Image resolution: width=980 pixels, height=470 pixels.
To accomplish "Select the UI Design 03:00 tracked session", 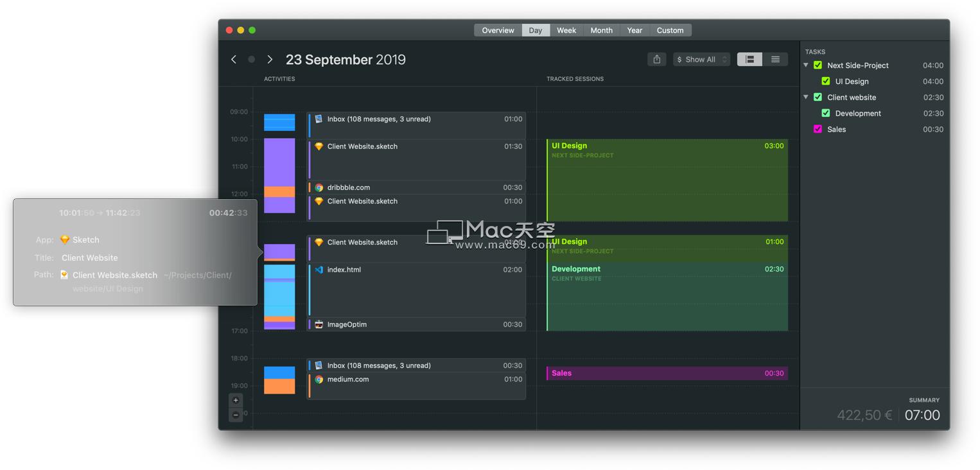I will click(x=667, y=180).
